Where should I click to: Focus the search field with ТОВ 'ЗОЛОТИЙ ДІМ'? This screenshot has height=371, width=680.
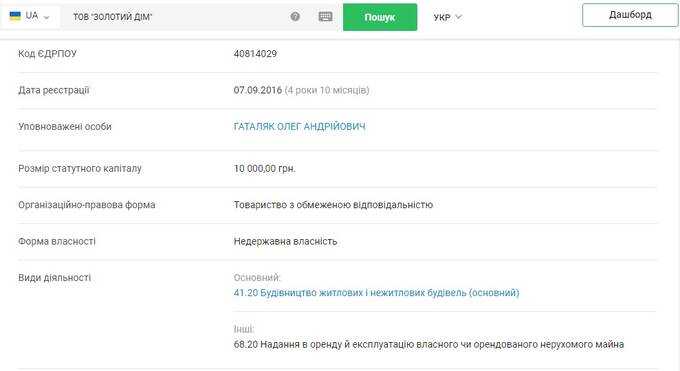[176, 17]
